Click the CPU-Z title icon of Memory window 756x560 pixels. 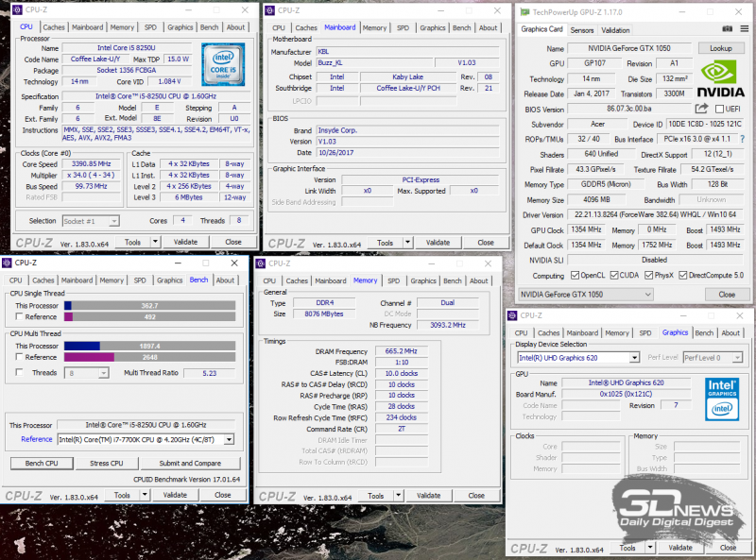tap(261, 263)
